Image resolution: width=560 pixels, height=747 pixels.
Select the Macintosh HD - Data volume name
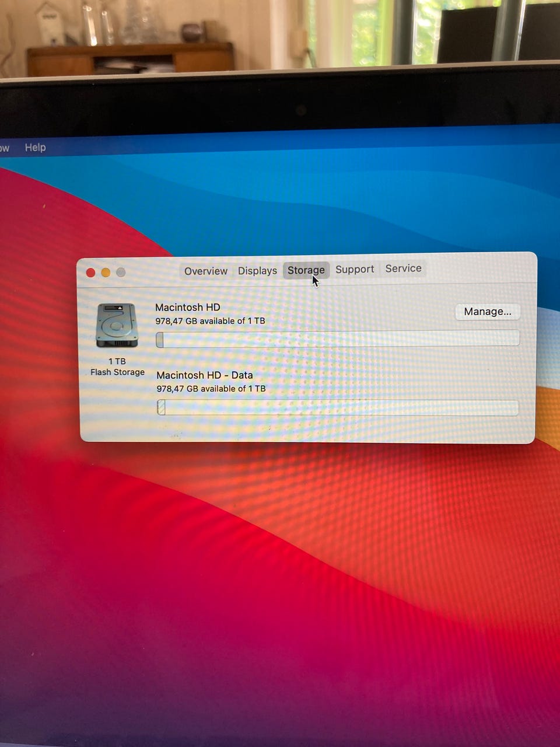click(205, 375)
